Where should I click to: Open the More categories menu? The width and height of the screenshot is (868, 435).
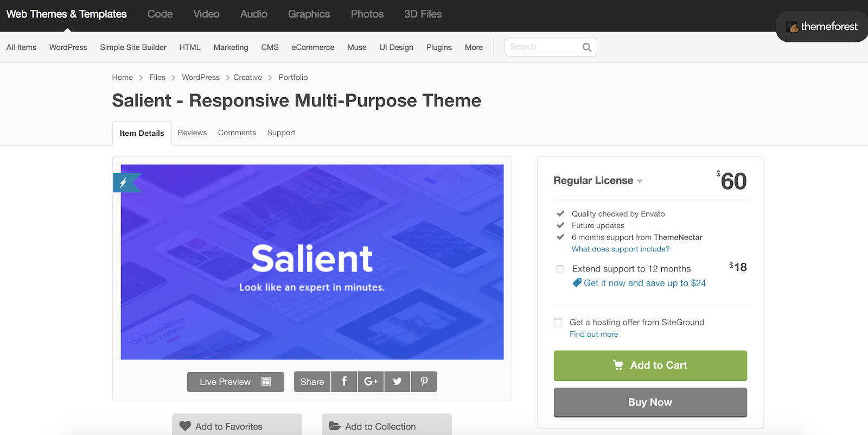[x=474, y=47]
